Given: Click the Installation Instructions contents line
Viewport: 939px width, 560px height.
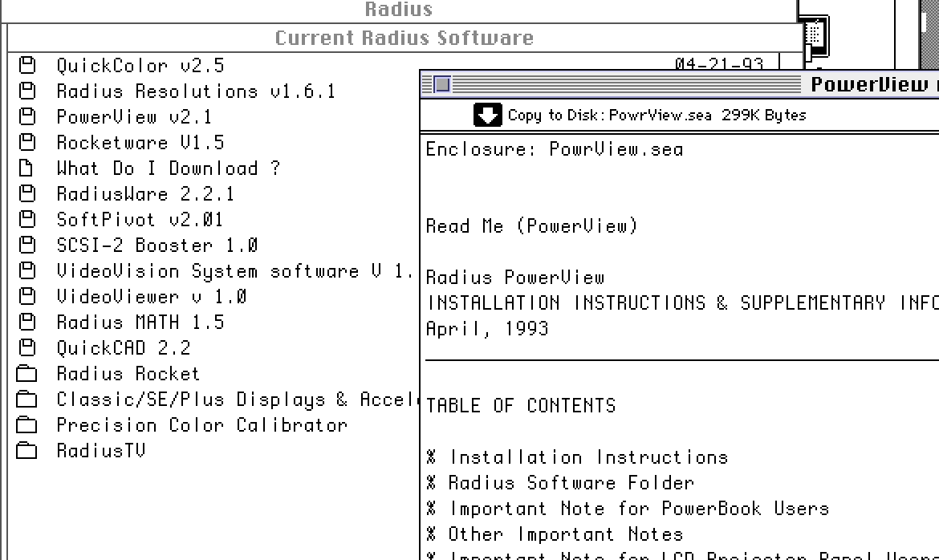Looking at the screenshot, I should (577, 457).
